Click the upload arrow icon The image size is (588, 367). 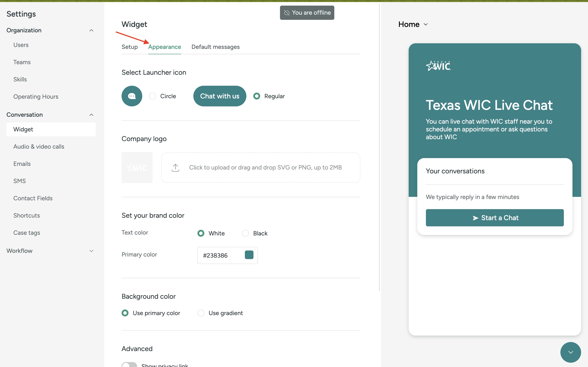(175, 168)
